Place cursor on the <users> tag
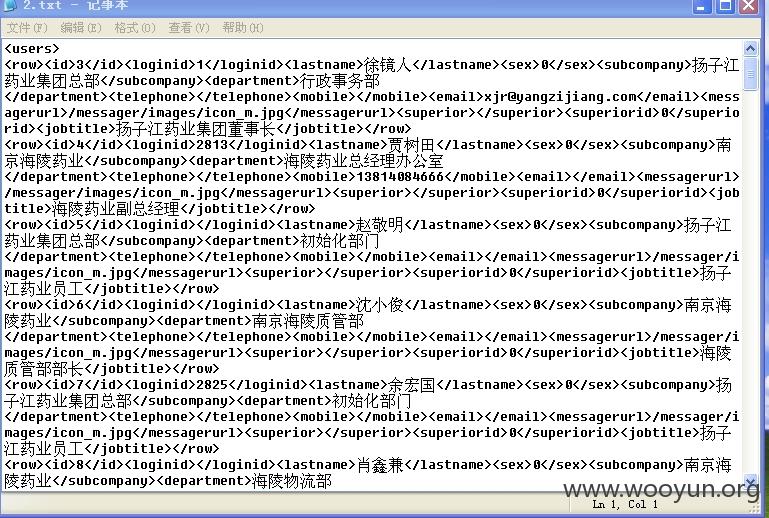This screenshot has height=518, width=769. [x=32, y=49]
